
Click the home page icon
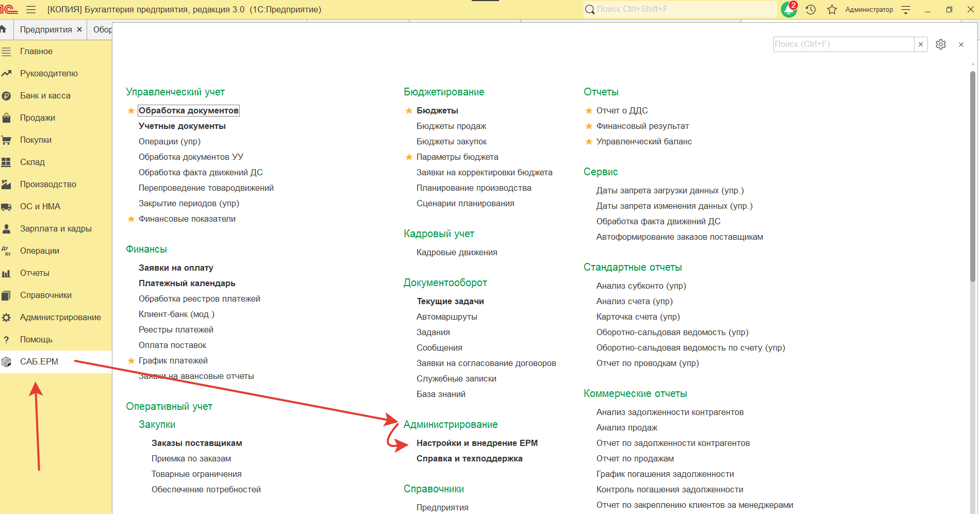(3, 29)
